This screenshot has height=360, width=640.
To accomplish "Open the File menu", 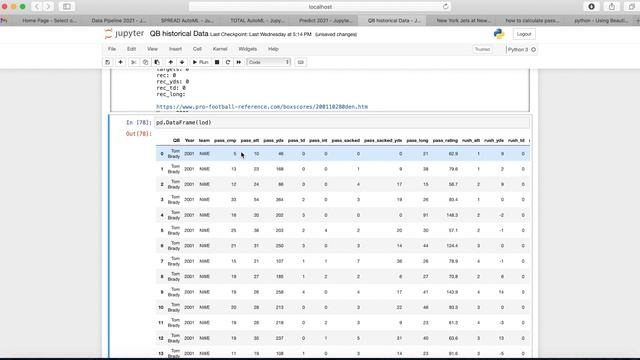I will tap(112, 49).
